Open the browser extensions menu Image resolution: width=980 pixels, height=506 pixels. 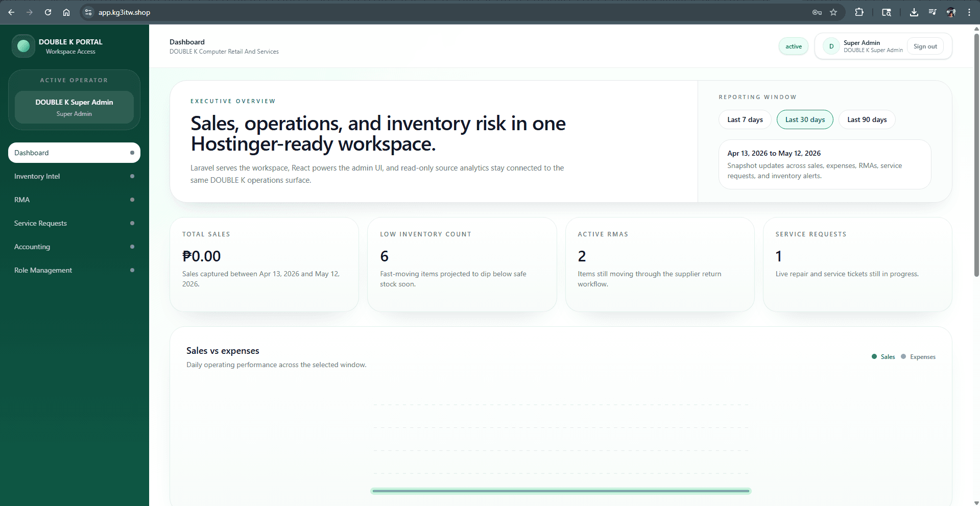click(x=859, y=12)
